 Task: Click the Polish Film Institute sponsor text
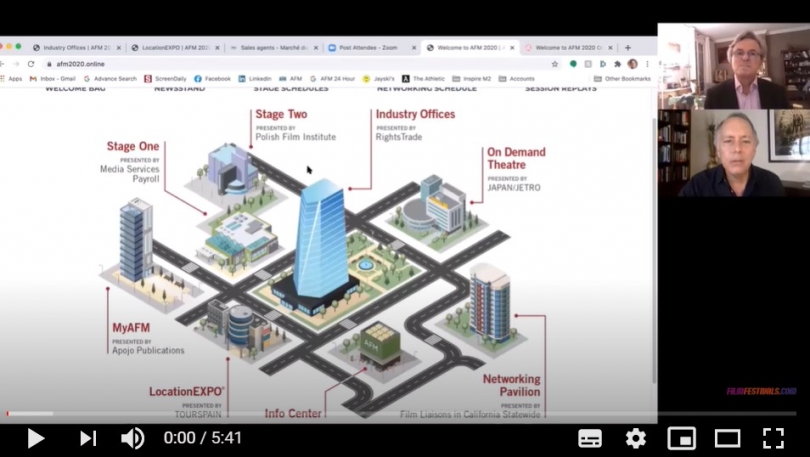pos(295,137)
